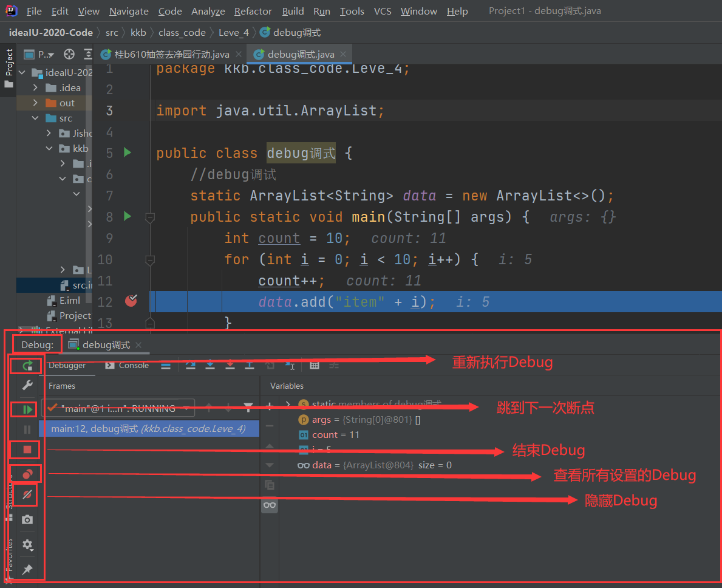This screenshot has height=588, width=722.
Task: Select the count = 11 variable
Action: click(x=329, y=435)
